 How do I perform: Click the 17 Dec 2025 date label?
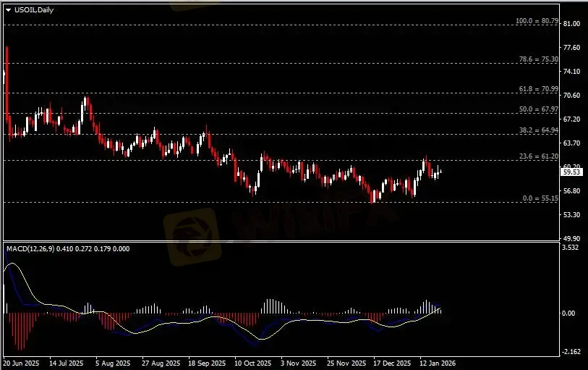[x=392, y=363]
